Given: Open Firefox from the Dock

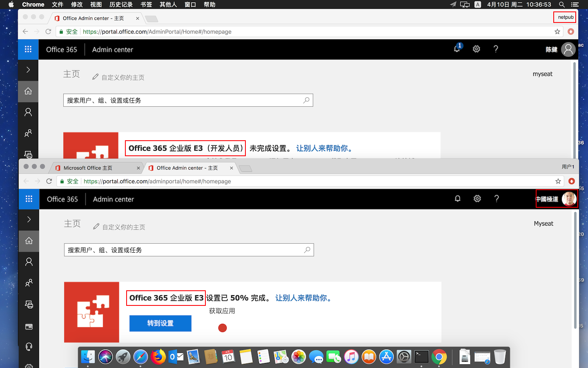Looking at the screenshot, I should pos(158,357).
